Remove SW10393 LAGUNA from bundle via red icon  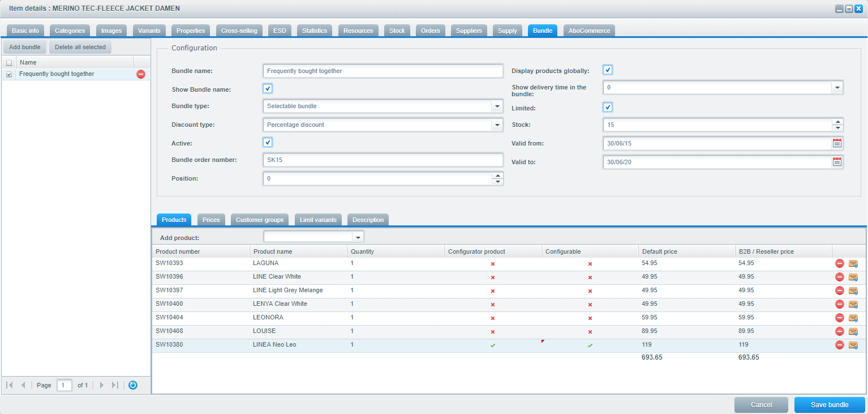click(x=840, y=263)
